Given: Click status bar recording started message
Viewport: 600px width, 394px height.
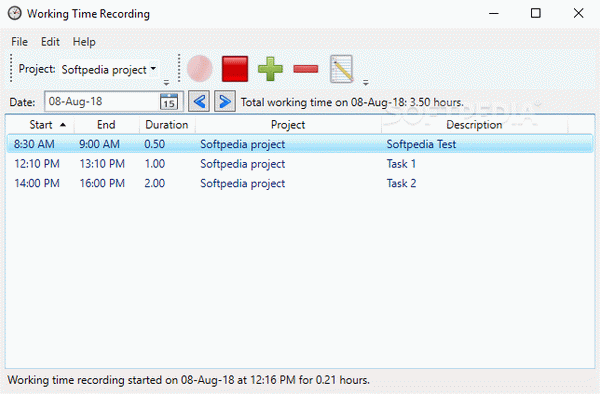Looking at the screenshot, I should pos(189,380).
